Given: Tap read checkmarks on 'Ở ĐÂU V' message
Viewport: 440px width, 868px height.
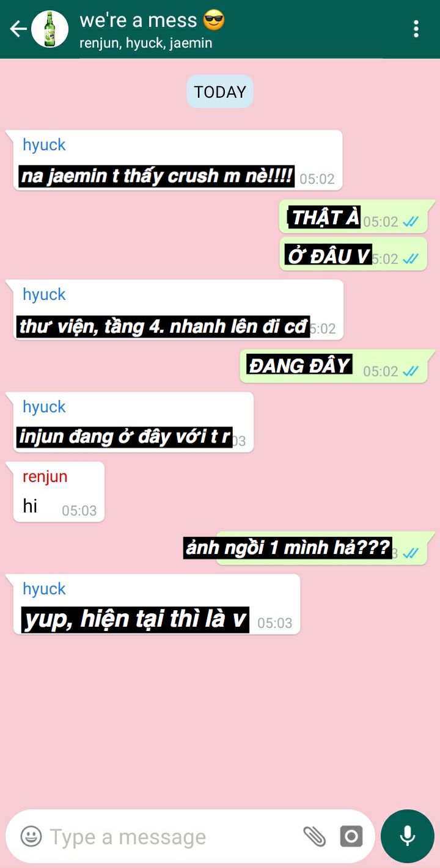Looking at the screenshot, I should 411,259.
